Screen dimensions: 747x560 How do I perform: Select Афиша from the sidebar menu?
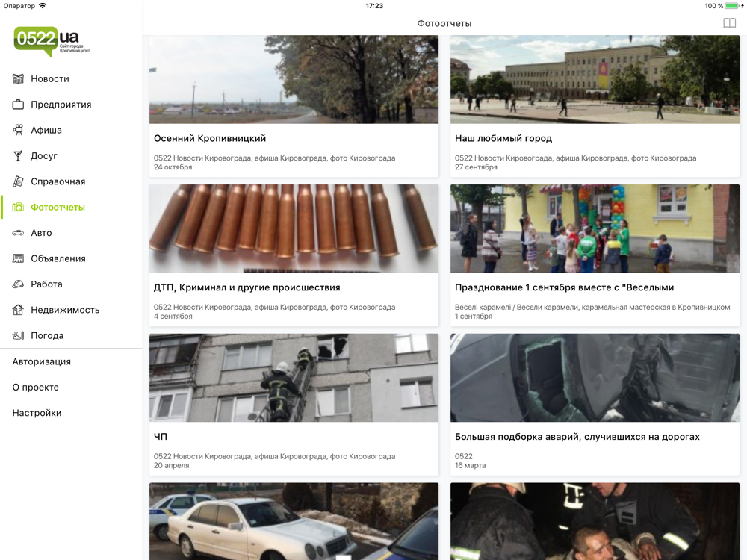point(46,131)
